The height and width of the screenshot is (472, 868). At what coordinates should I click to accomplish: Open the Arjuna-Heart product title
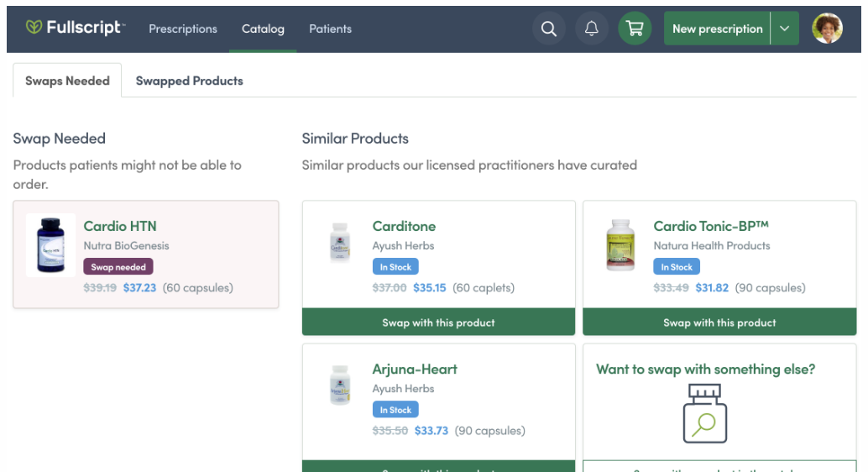pyautogui.click(x=415, y=369)
